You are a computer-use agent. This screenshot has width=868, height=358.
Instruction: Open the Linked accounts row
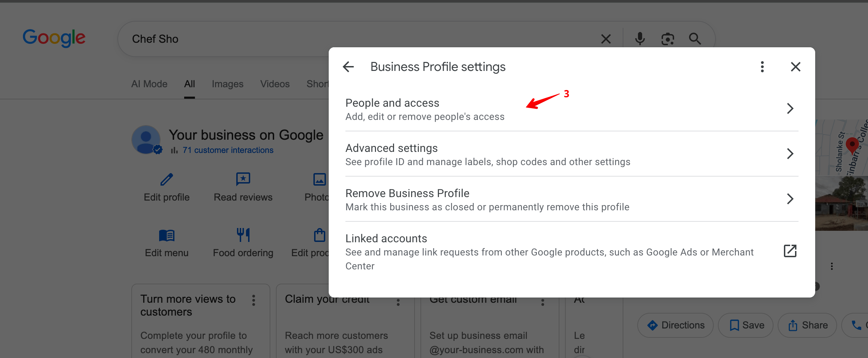coord(572,252)
